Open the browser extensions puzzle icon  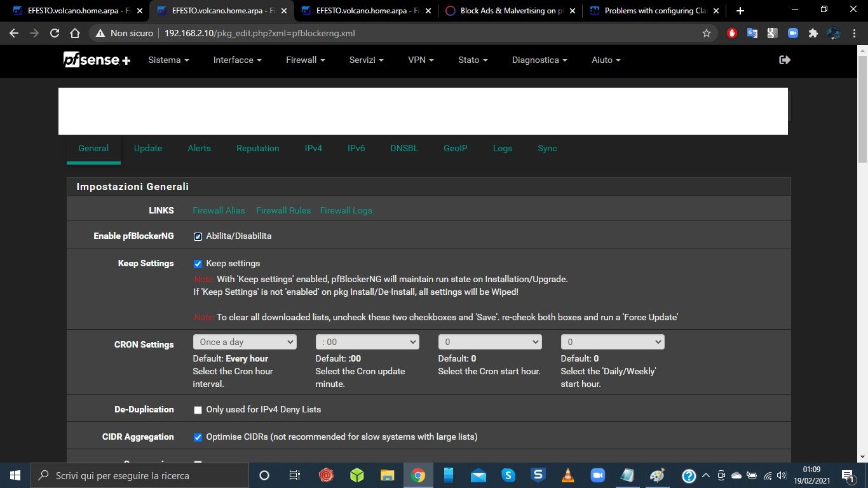tap(813, 33)
